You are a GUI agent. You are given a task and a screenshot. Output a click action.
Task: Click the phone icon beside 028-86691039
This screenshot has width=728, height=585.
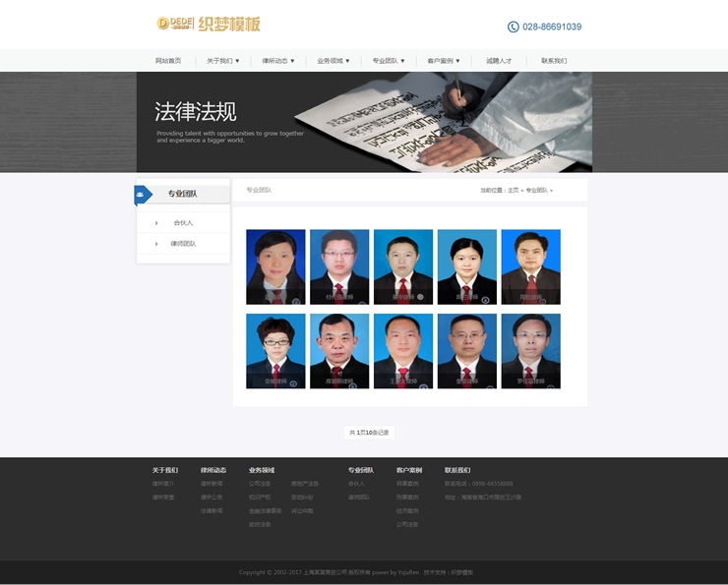(513, 27)
